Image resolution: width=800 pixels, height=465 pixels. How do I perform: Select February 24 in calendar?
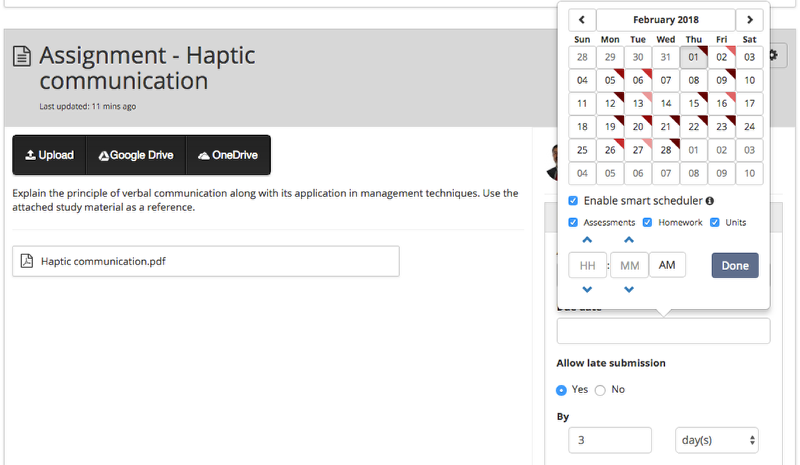(x=749, y=127)
